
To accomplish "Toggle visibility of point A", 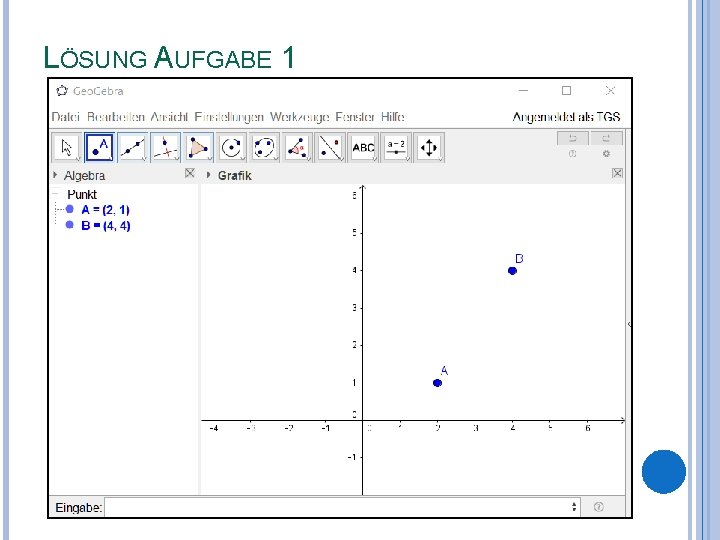I will pyautogui.click(x=70, y=209).
